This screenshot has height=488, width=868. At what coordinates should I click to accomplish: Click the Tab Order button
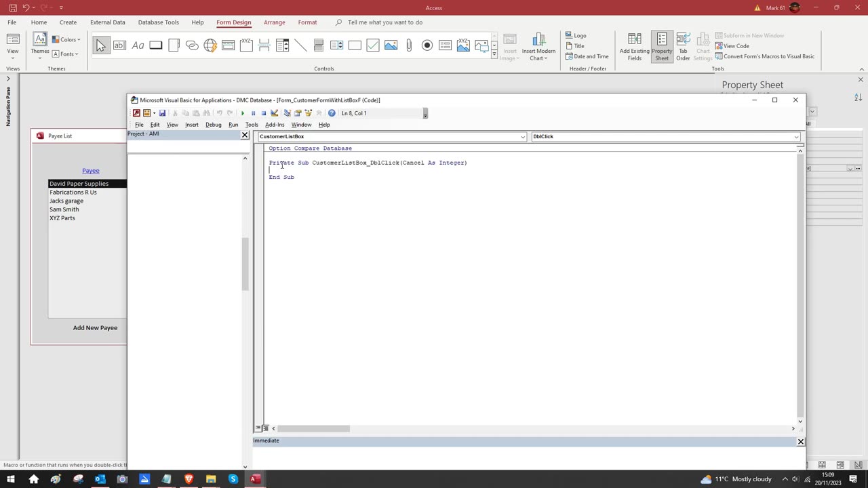pos(683,47)
